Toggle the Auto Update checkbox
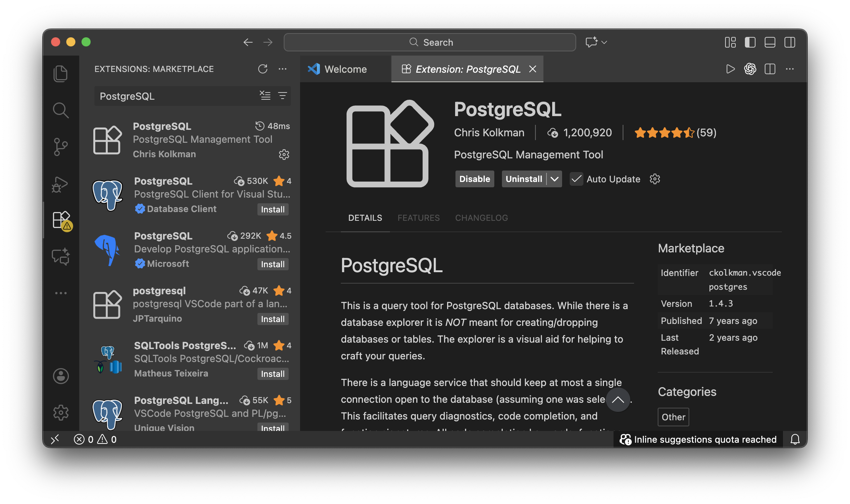The width and height of the screenshot is (850, 504). pyautogui.click(x=576, y=179)
